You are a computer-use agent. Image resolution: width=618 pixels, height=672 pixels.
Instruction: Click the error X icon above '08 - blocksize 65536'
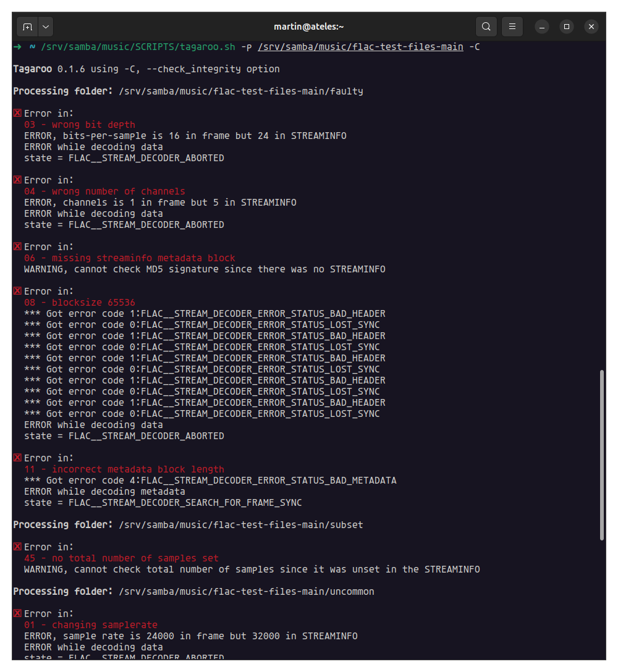pos(17,291)
